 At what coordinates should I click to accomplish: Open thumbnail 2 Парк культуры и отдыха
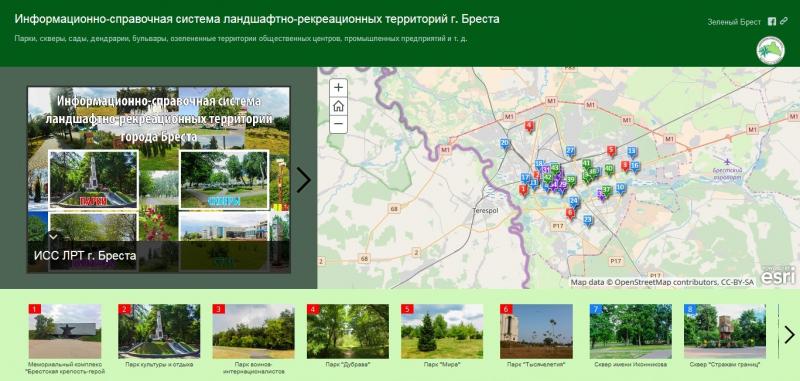[159, 332]
